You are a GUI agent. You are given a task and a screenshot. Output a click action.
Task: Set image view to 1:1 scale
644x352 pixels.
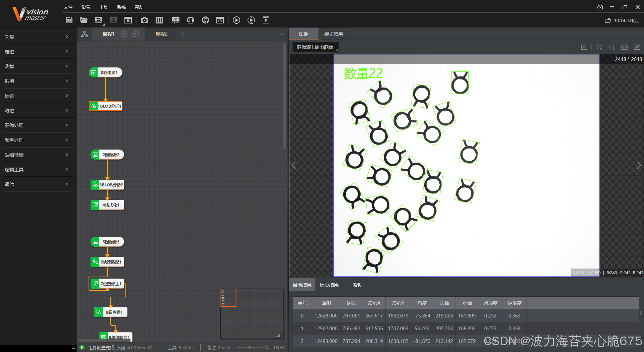pos(625,47)
